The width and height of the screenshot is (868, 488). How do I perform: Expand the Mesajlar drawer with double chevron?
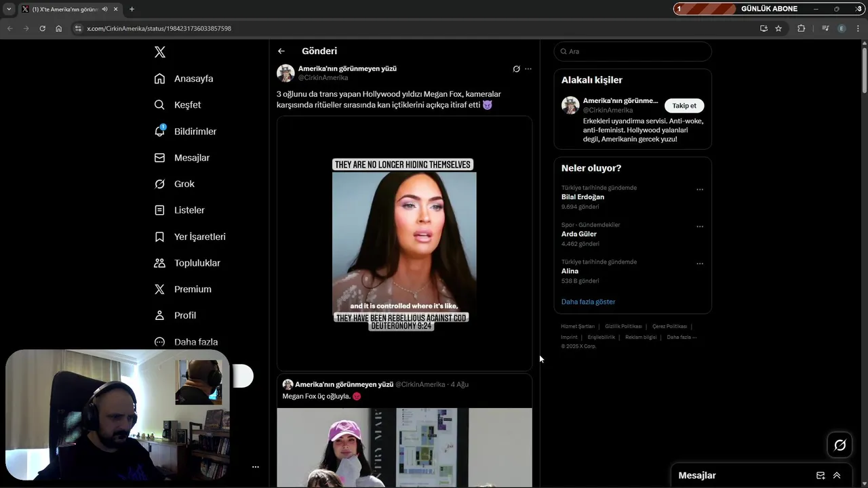click(x=837, y=476)
